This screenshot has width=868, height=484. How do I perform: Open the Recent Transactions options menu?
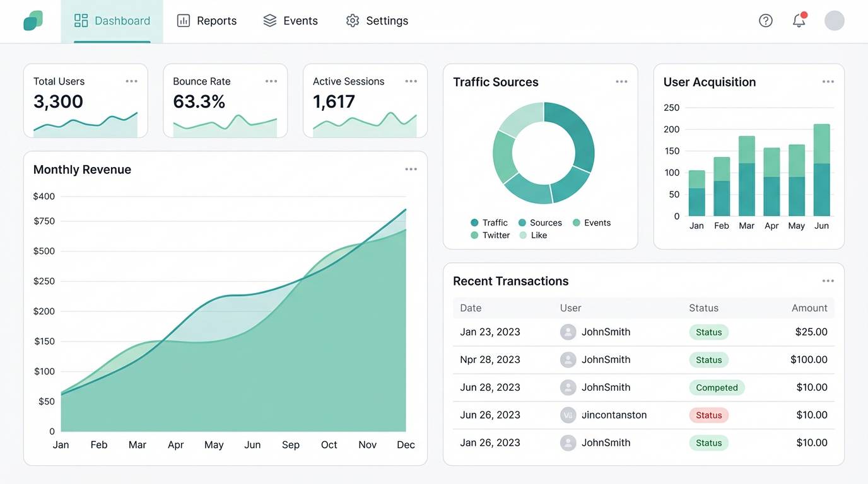click(x=828, y=280)
